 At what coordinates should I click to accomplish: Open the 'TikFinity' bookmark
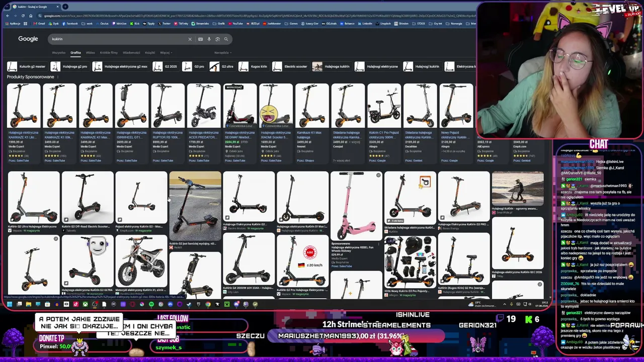[x=181, y=23]
